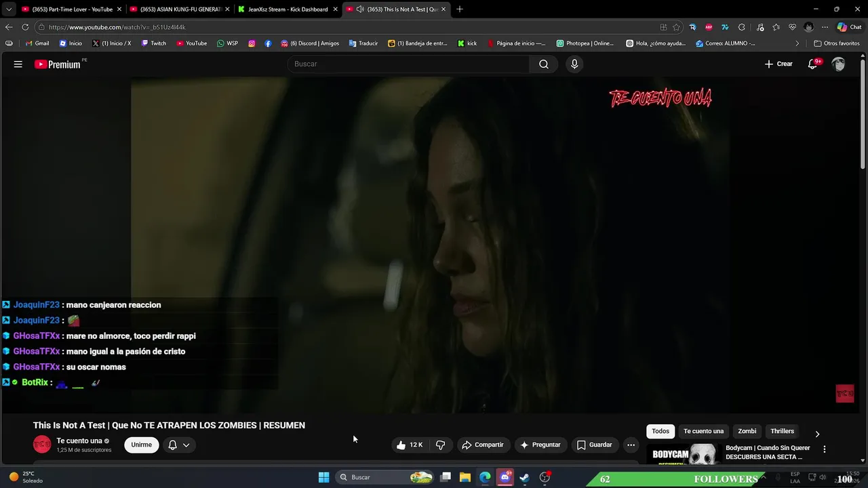Open Discord from taskbar

pos(505,477)
